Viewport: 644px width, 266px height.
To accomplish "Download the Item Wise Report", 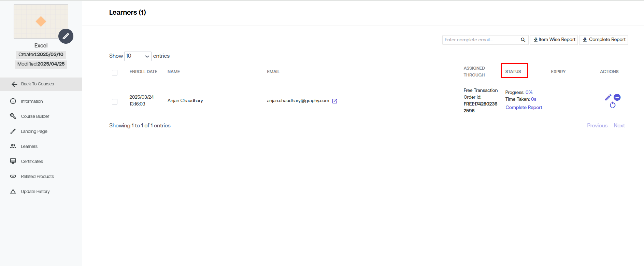I will click(554, 40).
